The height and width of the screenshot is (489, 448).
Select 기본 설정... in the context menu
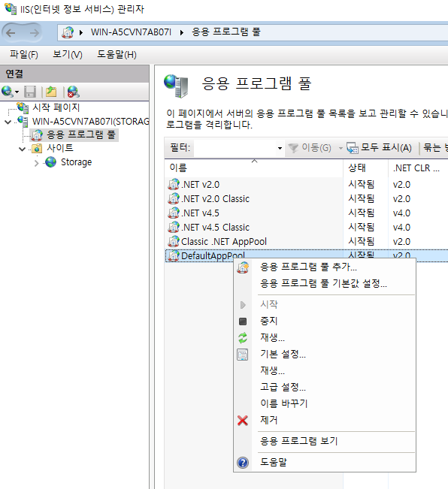(283, 354)
